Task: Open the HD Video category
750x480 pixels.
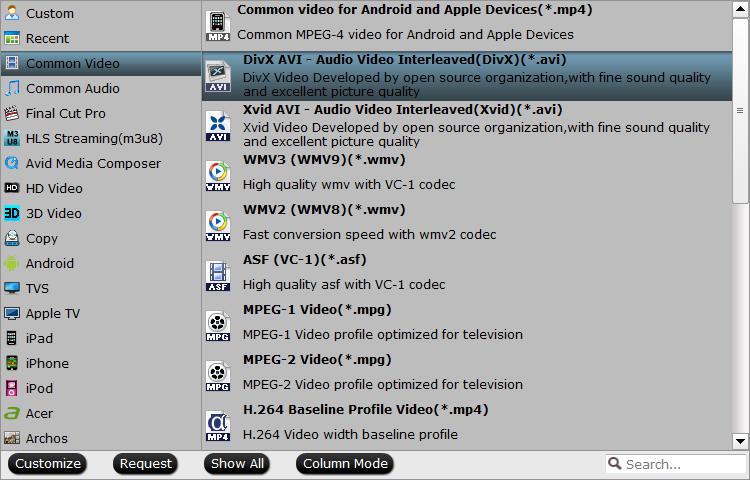Action: pos(101,188)
